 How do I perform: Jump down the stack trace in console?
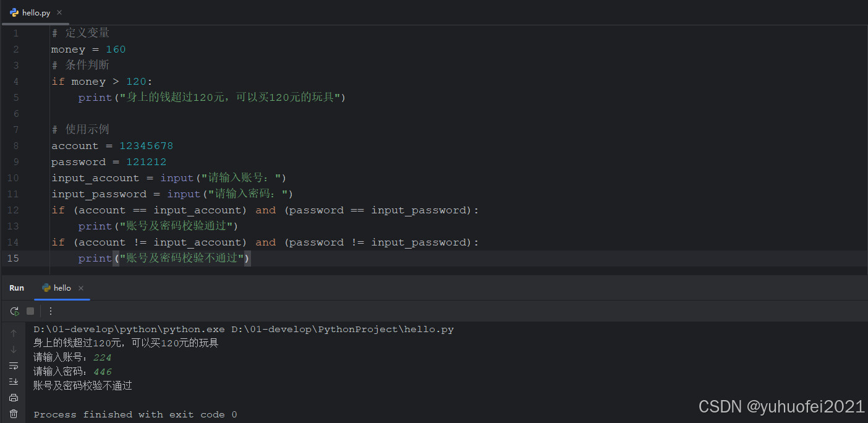14,349
